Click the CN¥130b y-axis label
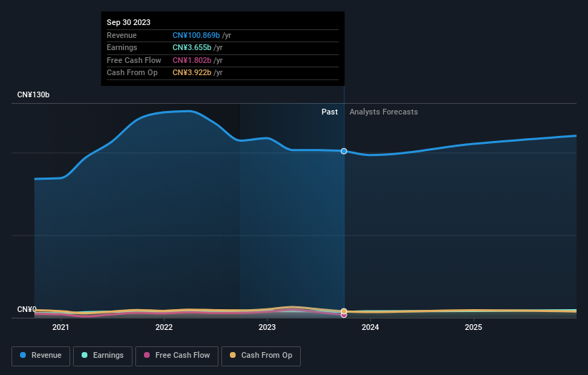The height and width of the screenshot is (375, 588). pyautogui.click(x=34, y=94)
